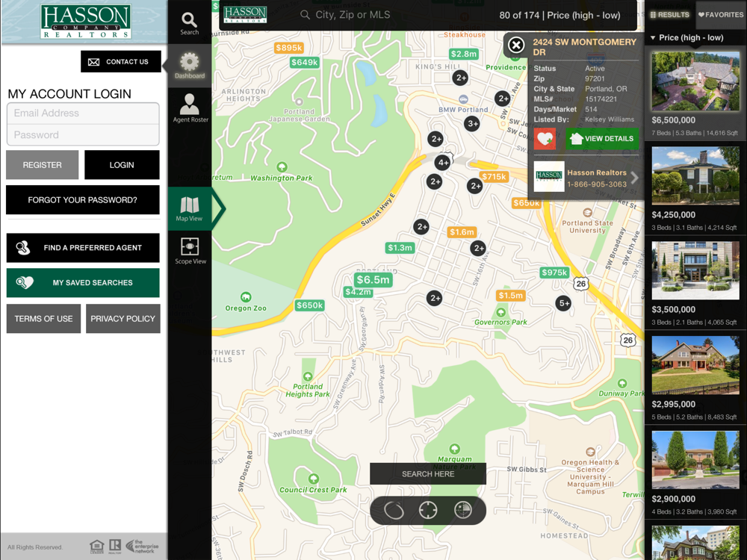Open the Agent Roster
This screenshot has width=747, height=560.
(x=190, y=108)
